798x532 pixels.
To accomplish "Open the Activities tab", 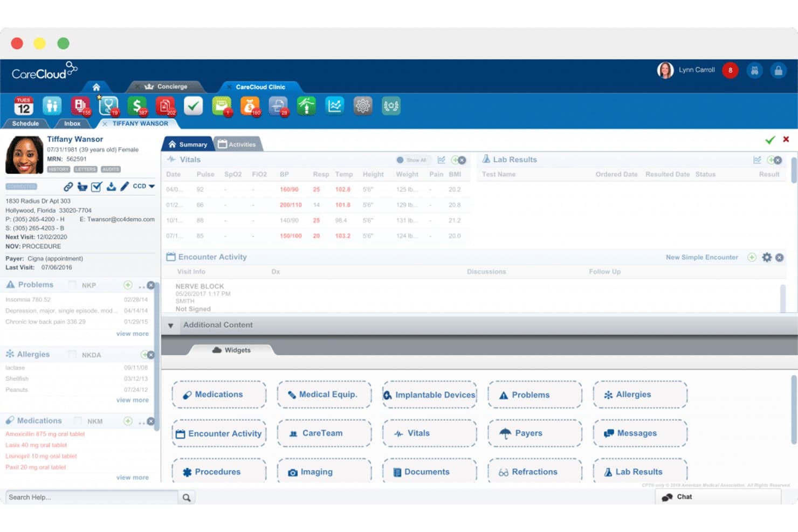I will tap(237, 144).
